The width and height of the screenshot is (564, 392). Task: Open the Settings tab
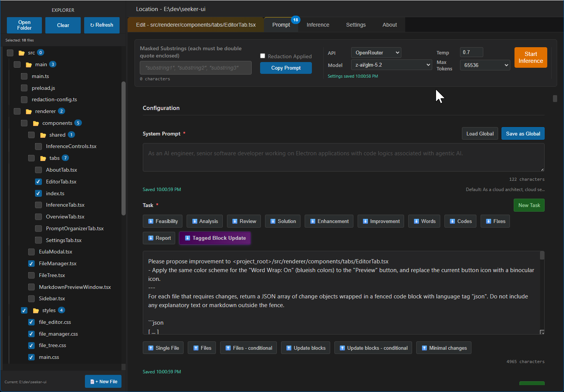click(x=356, y=25)
